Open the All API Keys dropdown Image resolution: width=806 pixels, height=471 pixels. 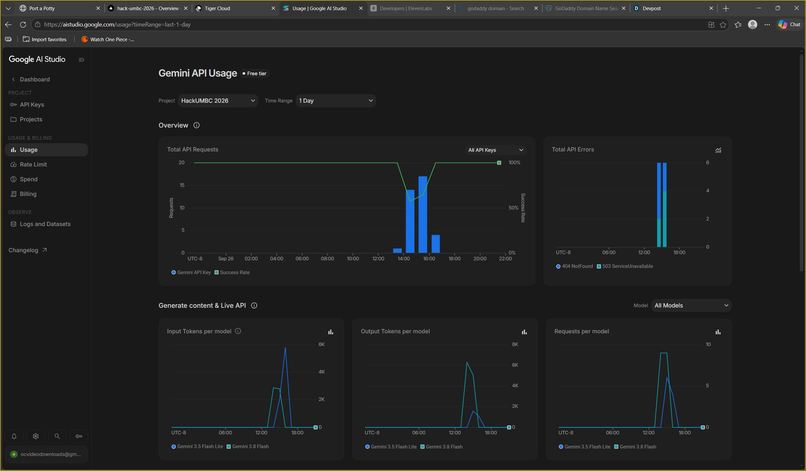(x=496, y=150)
